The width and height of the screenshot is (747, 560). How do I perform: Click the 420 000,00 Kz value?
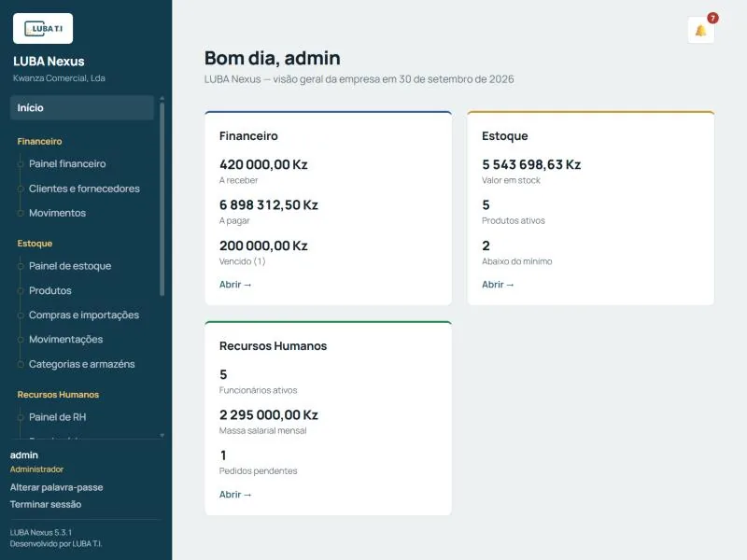[263, 164]
